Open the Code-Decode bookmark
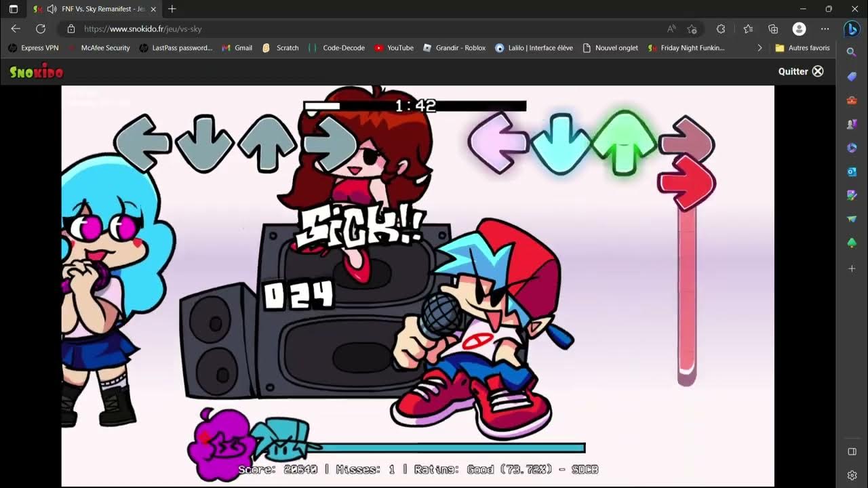 [336, 47]
